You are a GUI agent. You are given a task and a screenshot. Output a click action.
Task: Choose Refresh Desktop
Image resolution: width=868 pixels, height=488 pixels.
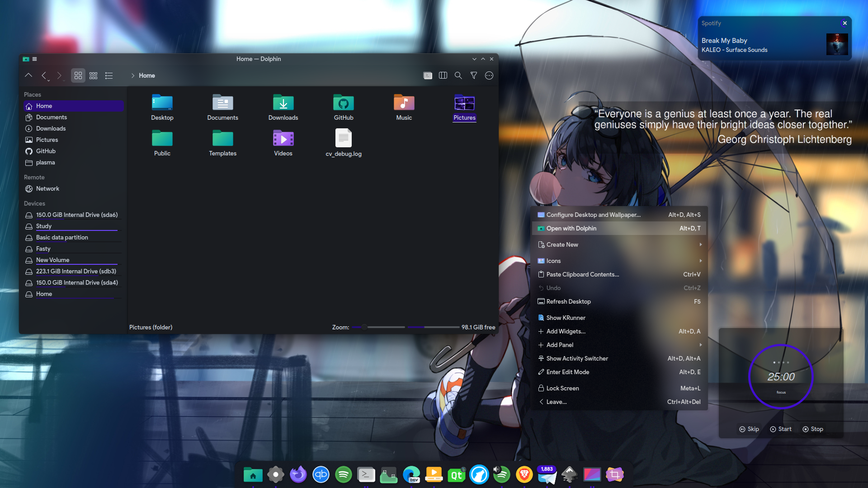(x=619, y=301)
